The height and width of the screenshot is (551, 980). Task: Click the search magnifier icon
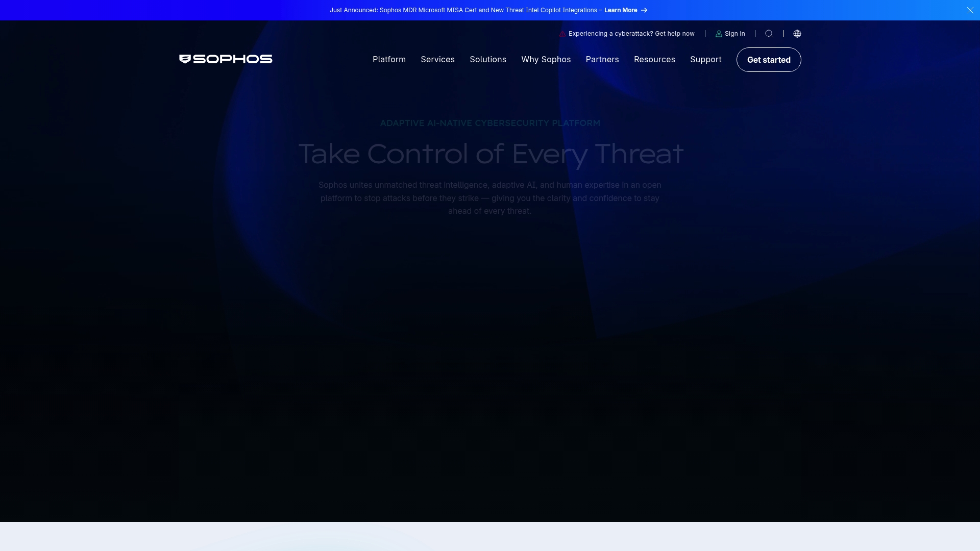[769, 34]
